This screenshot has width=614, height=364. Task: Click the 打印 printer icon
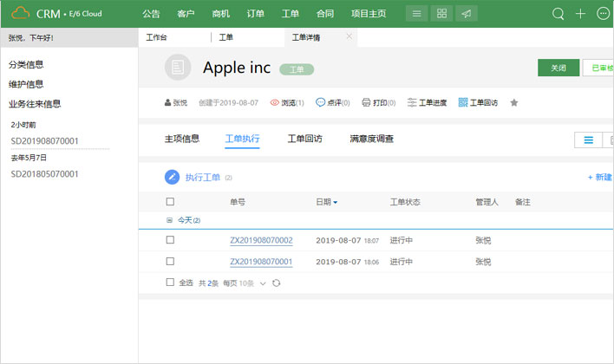tap(366, 103)
